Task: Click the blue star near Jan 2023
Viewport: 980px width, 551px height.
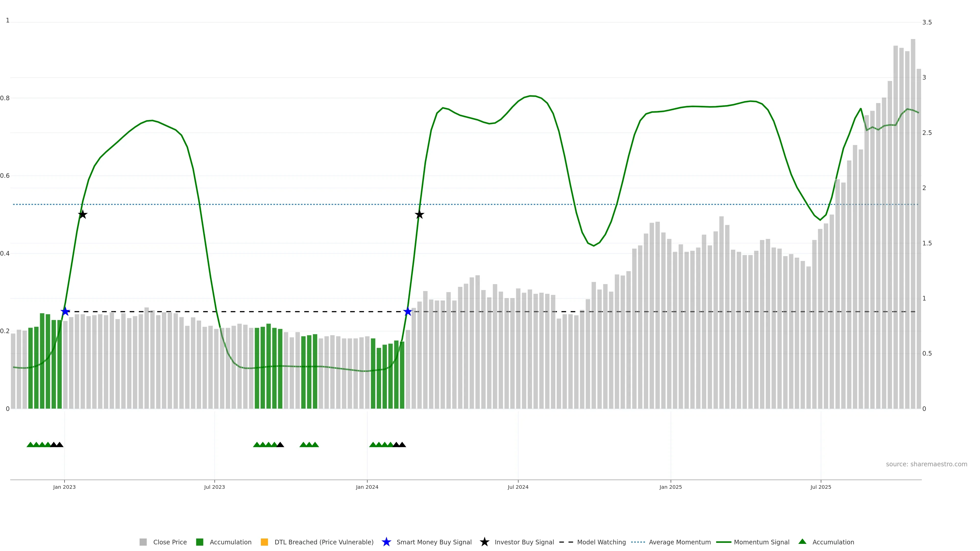Action: pos(65,311)
